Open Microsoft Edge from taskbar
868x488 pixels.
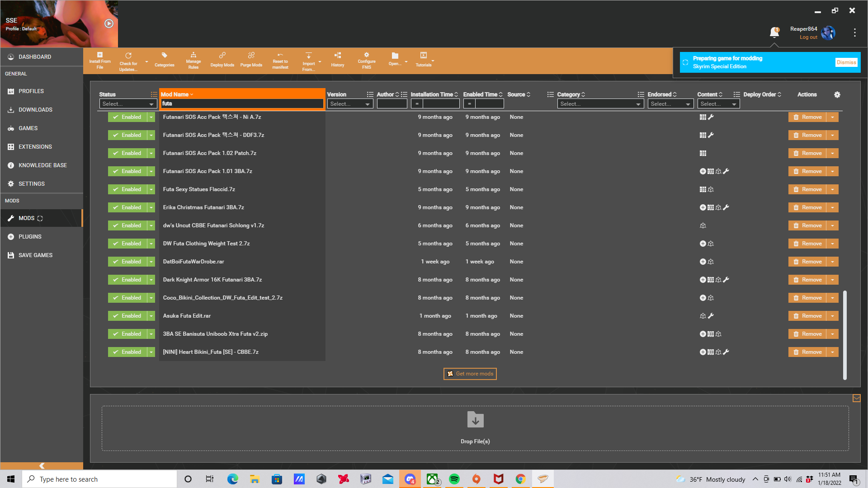pos(233,479)
